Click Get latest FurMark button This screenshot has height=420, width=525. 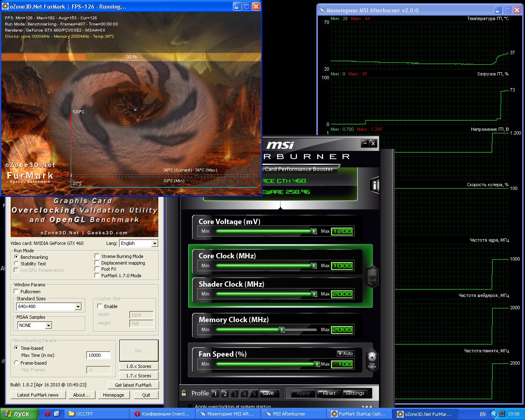133,385
